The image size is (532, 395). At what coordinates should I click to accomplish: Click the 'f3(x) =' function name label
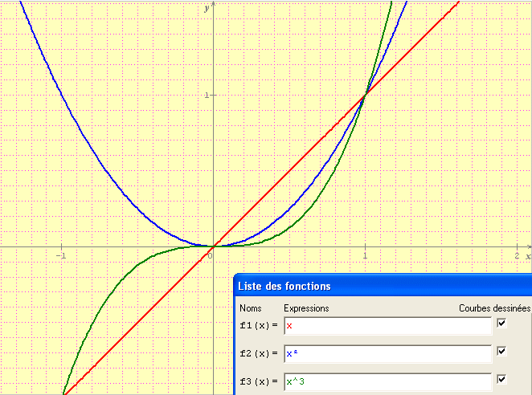coord(259,381)
